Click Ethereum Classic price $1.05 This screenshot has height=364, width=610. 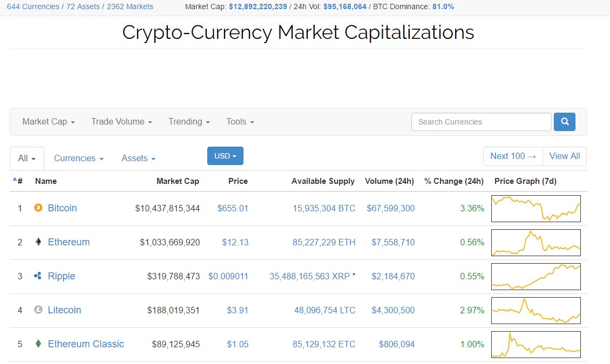238,344
